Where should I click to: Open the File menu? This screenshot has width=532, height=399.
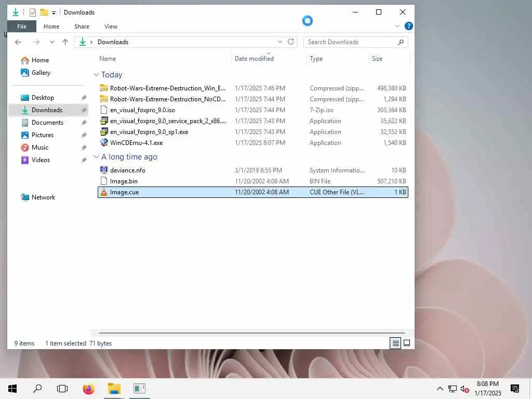click(x=22, y=26)
